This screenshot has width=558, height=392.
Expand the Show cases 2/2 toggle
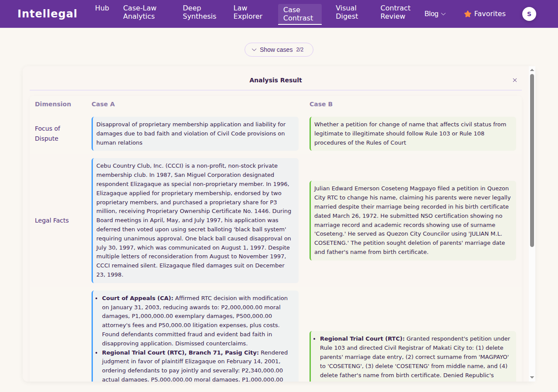(x=279, y=50)
